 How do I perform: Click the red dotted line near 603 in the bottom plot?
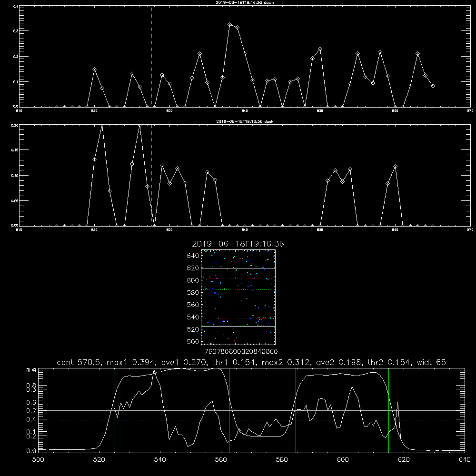pyautogui.click(x=352, y=410)
